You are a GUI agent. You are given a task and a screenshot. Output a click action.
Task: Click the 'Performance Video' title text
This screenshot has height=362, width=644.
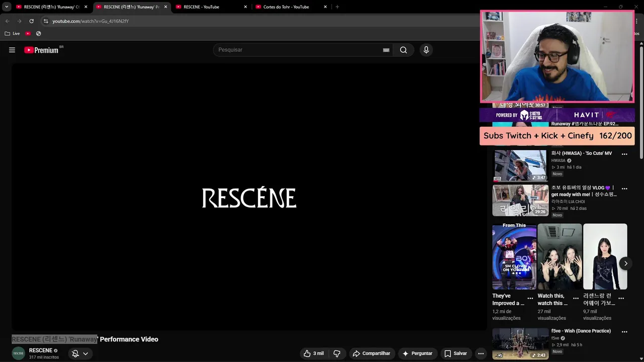coord(129,339)
